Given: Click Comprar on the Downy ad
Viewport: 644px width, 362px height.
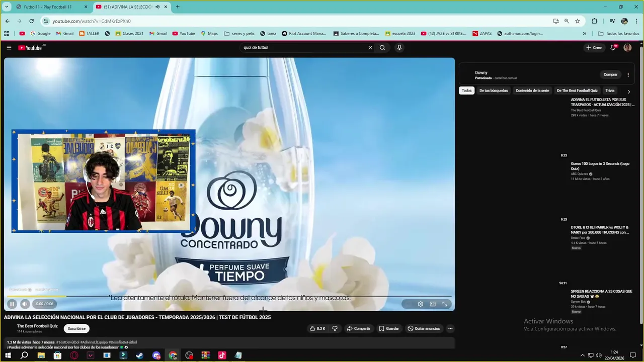Looking at the screenshot, I should [610, 74].
